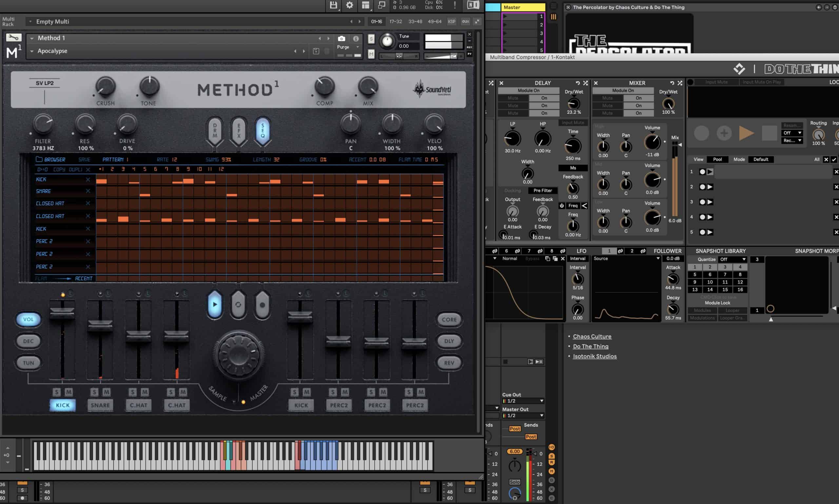Click the Kontakt panic exclamation icon

click(x=455, y=5)
